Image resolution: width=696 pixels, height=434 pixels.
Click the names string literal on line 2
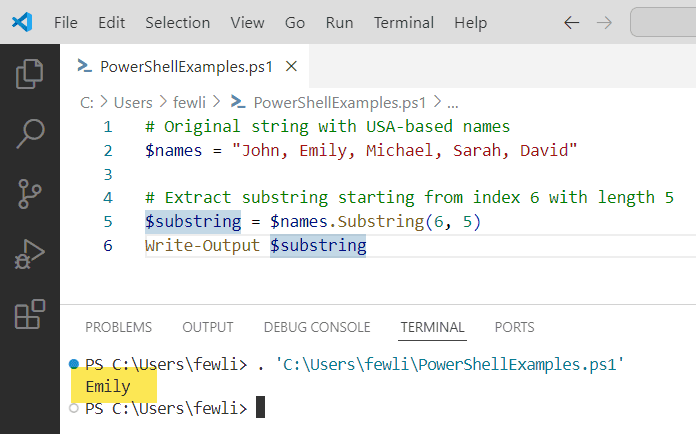[404, 150]
